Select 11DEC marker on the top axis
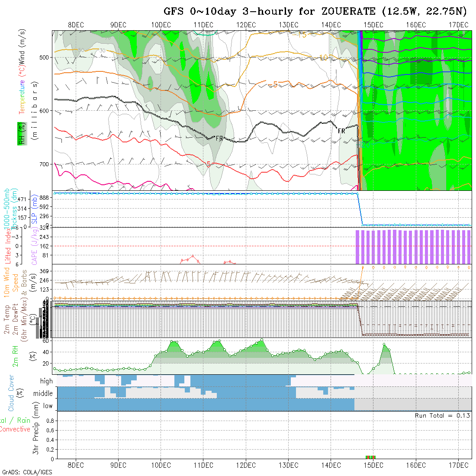Screen dimensions: 476x476 click(x=203, y=25)
